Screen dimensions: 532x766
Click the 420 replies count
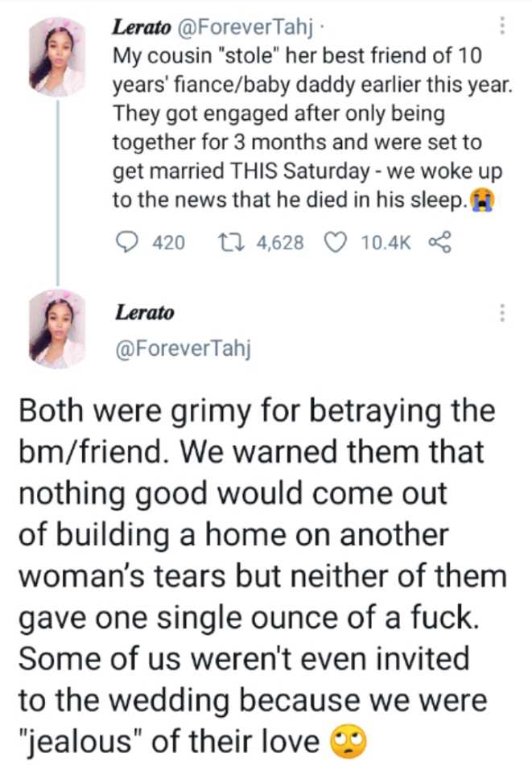[168, 242]
